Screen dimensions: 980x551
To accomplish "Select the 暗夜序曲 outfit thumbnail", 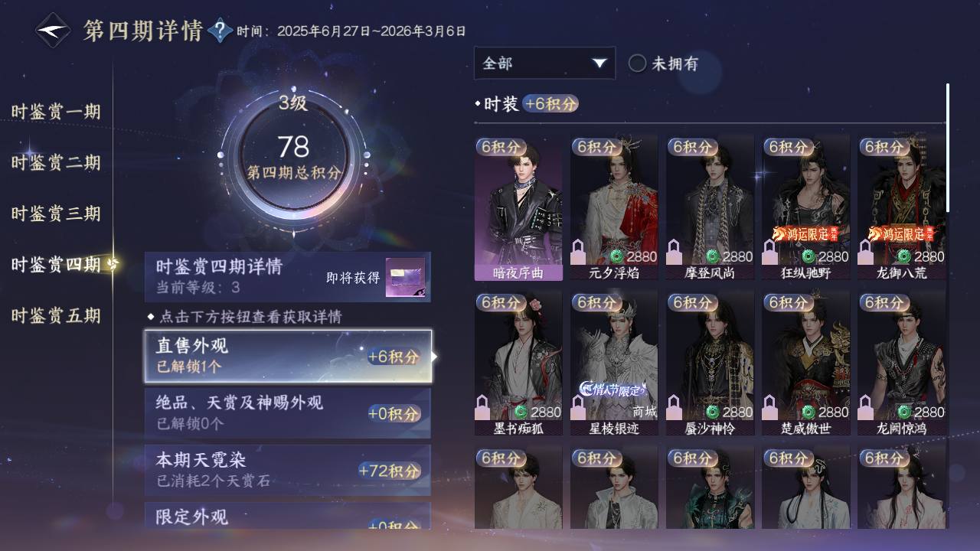I will pyautogui.click(x=518, y=208).
